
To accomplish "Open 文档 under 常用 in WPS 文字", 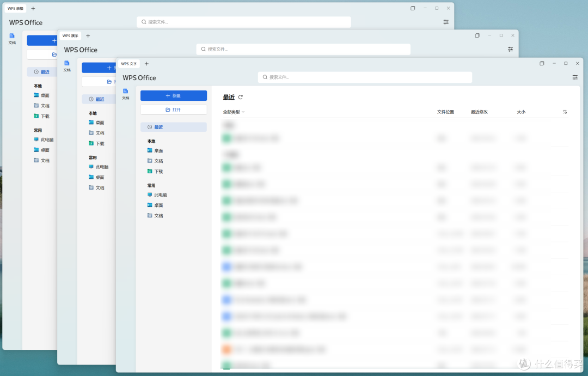I will tap(155, 216).
